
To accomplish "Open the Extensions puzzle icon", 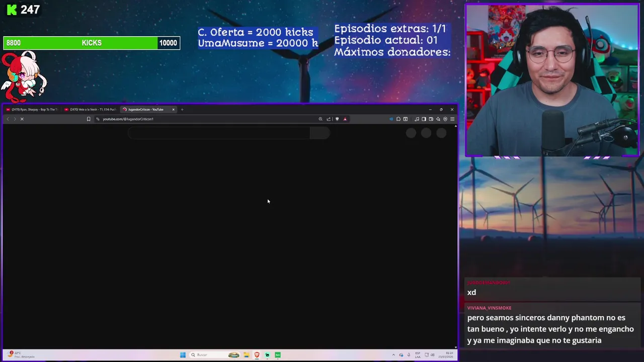I will tap(398, 119).
